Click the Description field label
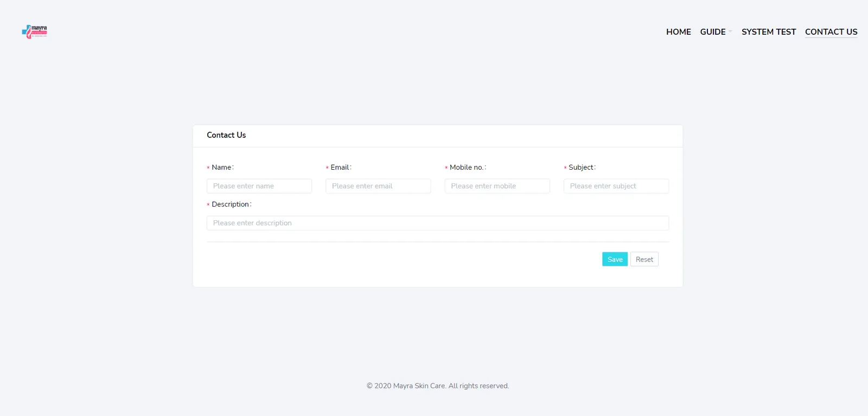 click(x=232, y=204)
